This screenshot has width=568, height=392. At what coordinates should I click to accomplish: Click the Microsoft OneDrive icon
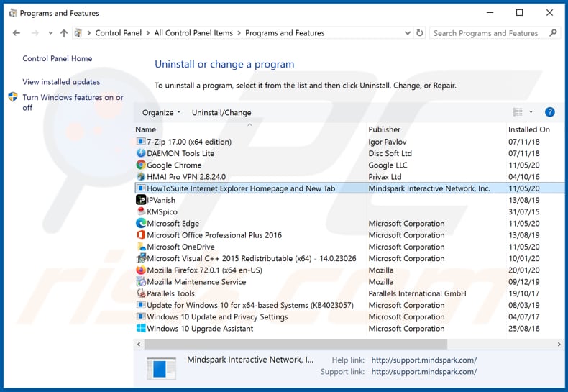[141, 247]
